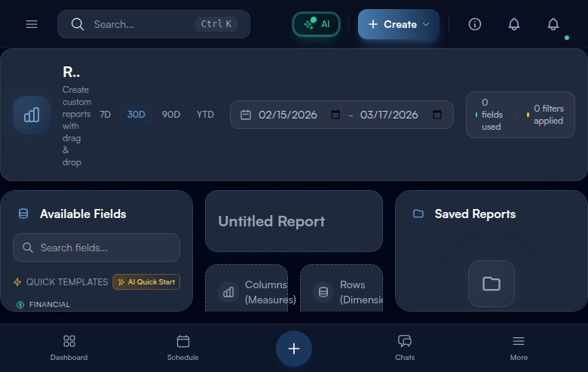588x372 pixels.
Task: Open the first notification bell
Action: (514, 24)
